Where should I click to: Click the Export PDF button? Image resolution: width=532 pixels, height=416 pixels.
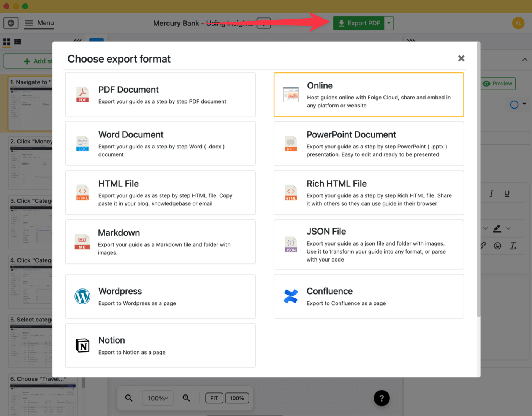pyautogui.click(x=359, y=23)
